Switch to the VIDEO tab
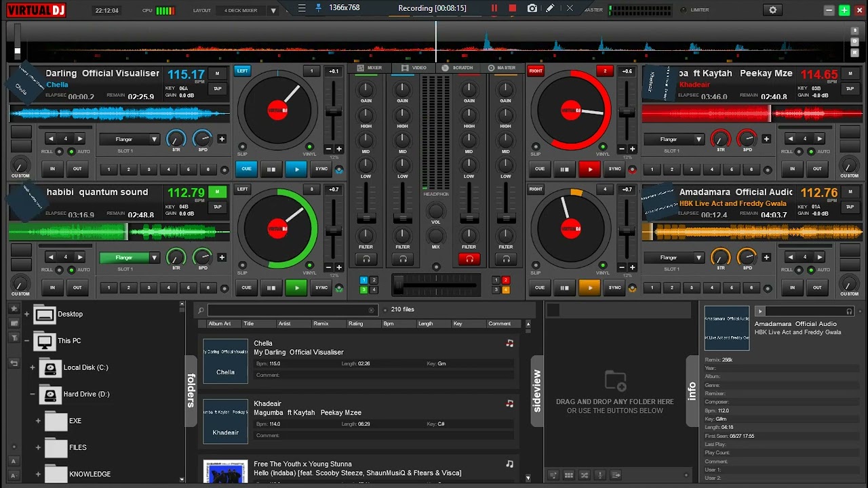 tap(414, 68)
